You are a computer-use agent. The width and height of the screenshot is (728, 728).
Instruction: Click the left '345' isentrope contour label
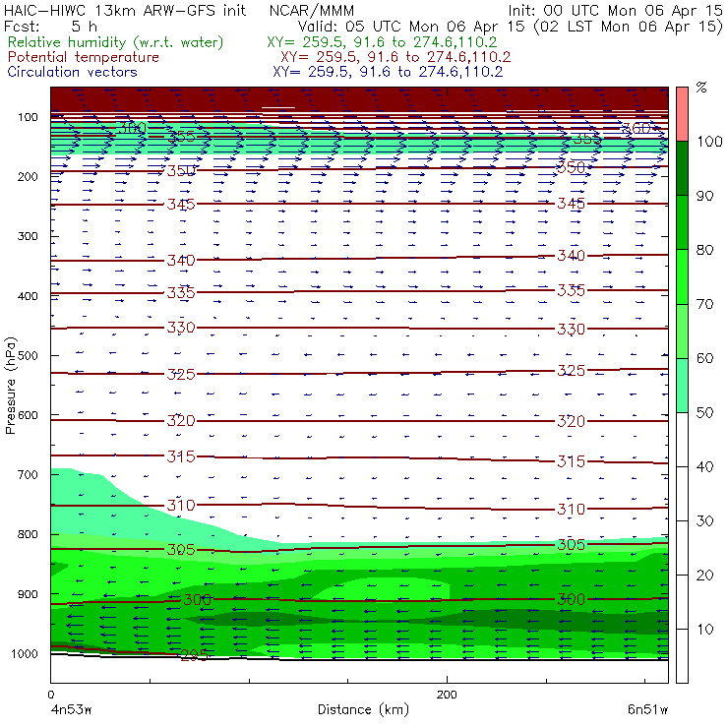181,205
